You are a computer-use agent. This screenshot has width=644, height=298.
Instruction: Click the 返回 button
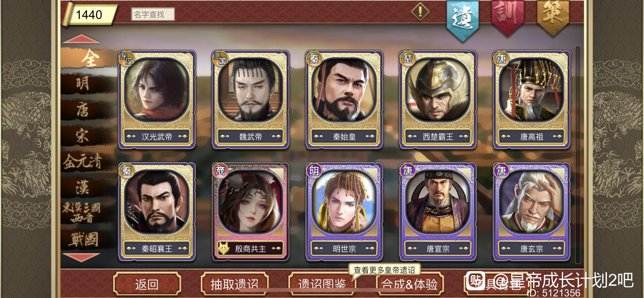point(147,284)
